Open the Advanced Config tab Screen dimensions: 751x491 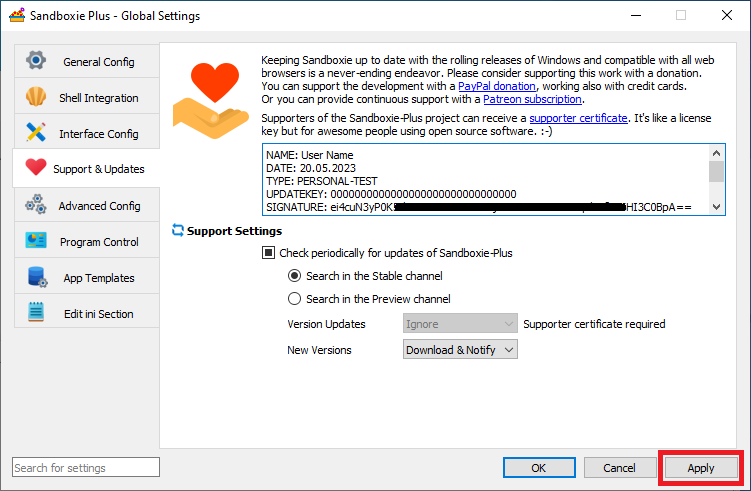click(99, 206)
